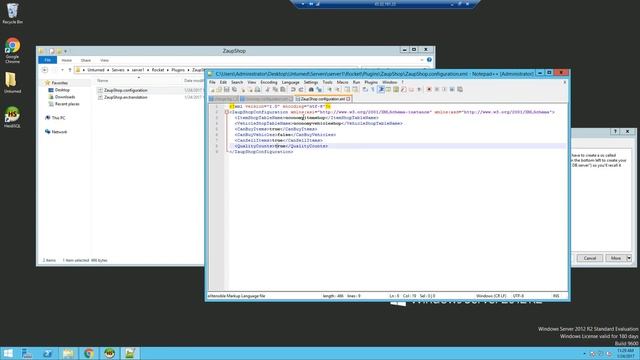Viewport: 640px width, 360px height.
Task: Open Home ribbon tab in Explorer window
Action: pos(67,60)
